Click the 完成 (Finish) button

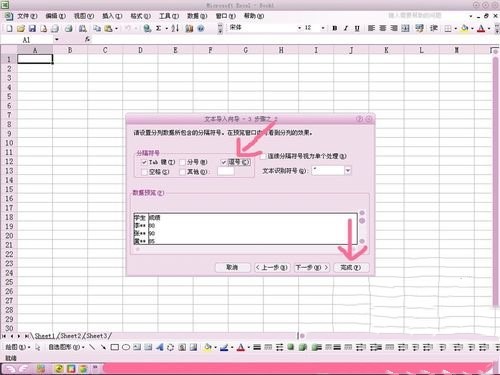pos(351,267)
